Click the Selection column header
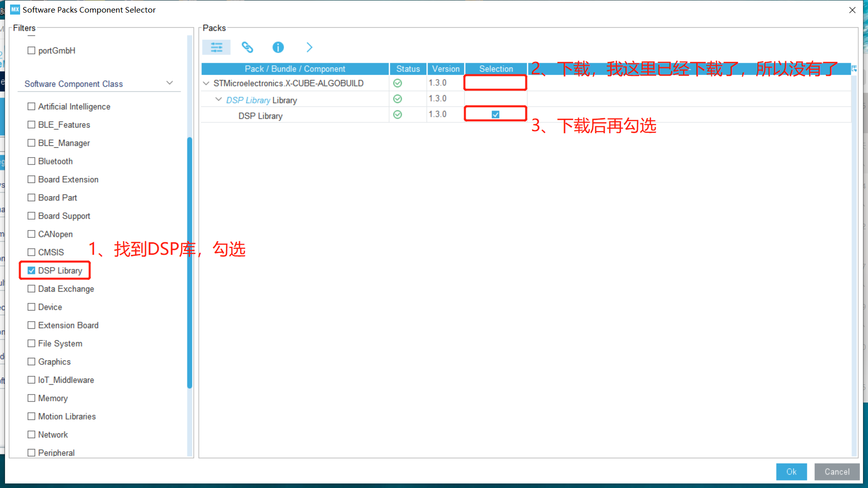 (x=496, y=69)
